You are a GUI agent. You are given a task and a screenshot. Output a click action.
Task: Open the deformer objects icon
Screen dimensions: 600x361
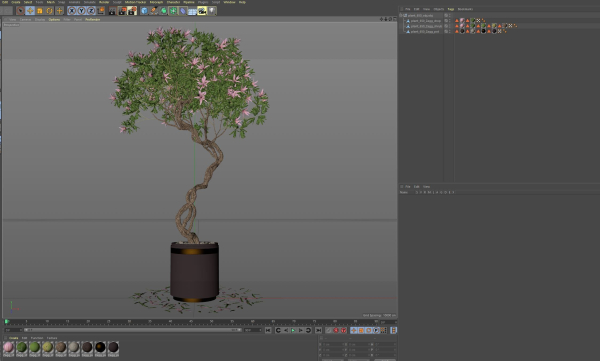pos(183,11)
